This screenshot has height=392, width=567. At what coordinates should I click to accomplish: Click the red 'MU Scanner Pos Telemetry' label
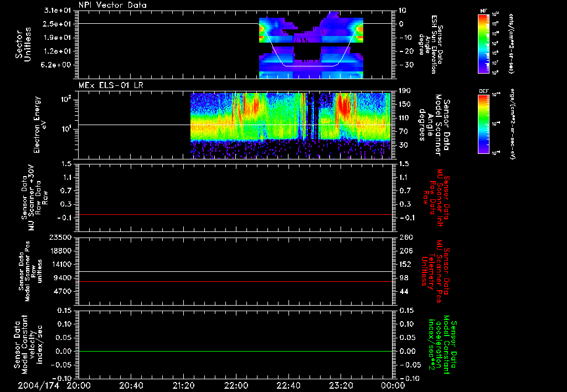click(x=435, y=271)
